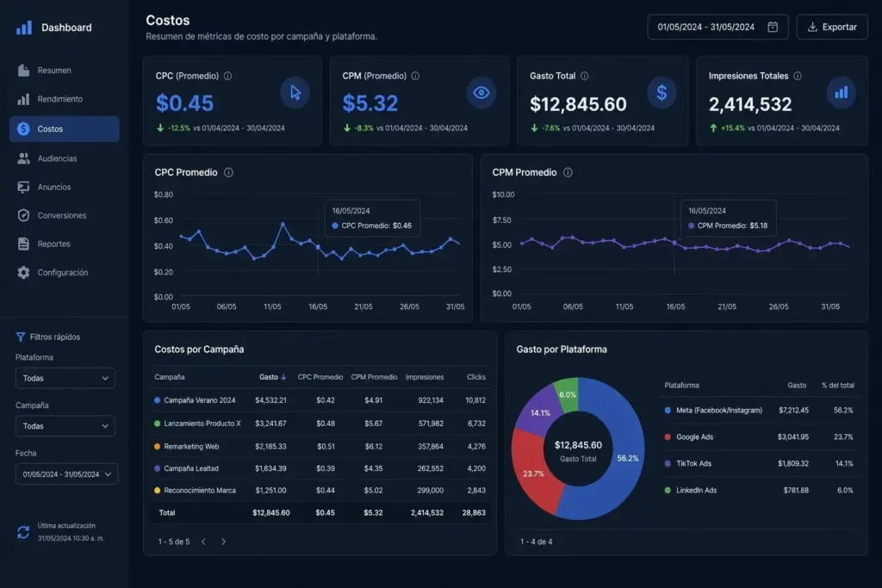The height and width of the screenshot is (588, 882).
Task: Click the cursor icon in CPC card
Action: (295, 93)
